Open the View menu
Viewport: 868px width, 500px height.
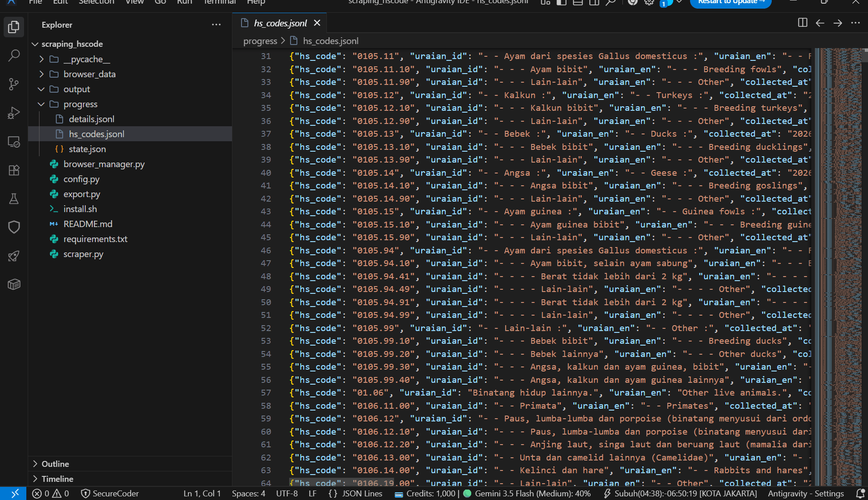(x=134, y=2)
